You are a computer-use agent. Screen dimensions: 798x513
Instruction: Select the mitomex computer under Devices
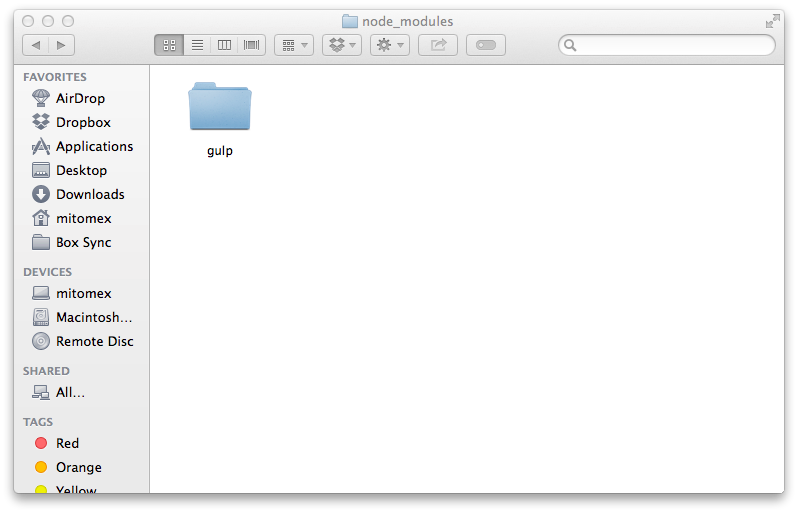tap(81, 293)
